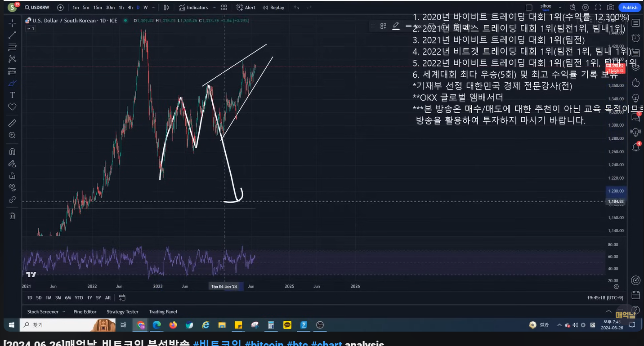The height and width of the screenshot is (346, 644).
Task: Open the Indicators dialog
Action: click(193, 7)
